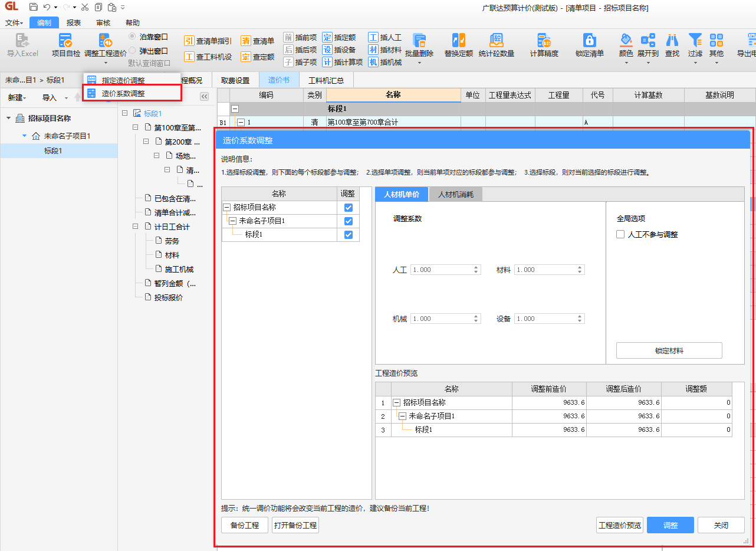Choose 指定造价调整 menu entry
Image resolution: width=756 pixels, height=551 pixels.
point(132,80)
